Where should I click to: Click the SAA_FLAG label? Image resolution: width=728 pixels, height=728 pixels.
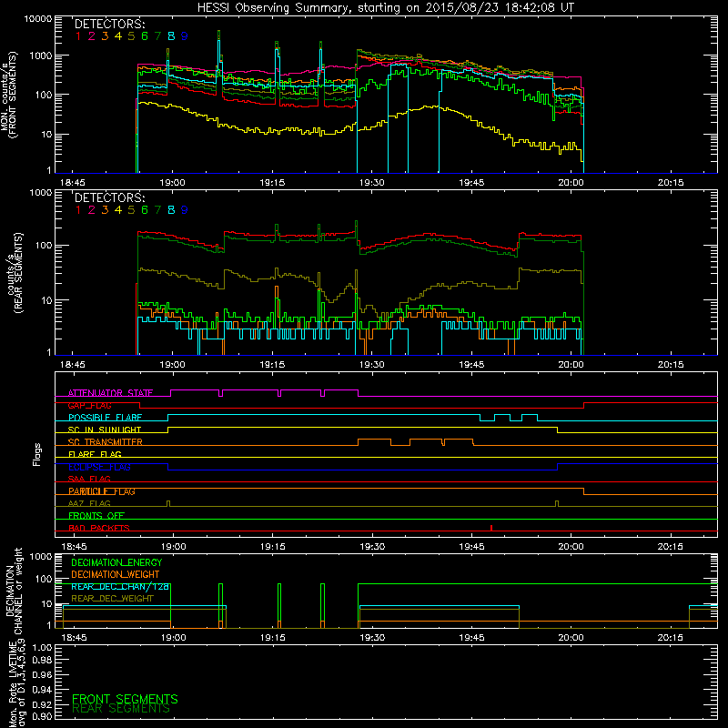tap(89, 479)
